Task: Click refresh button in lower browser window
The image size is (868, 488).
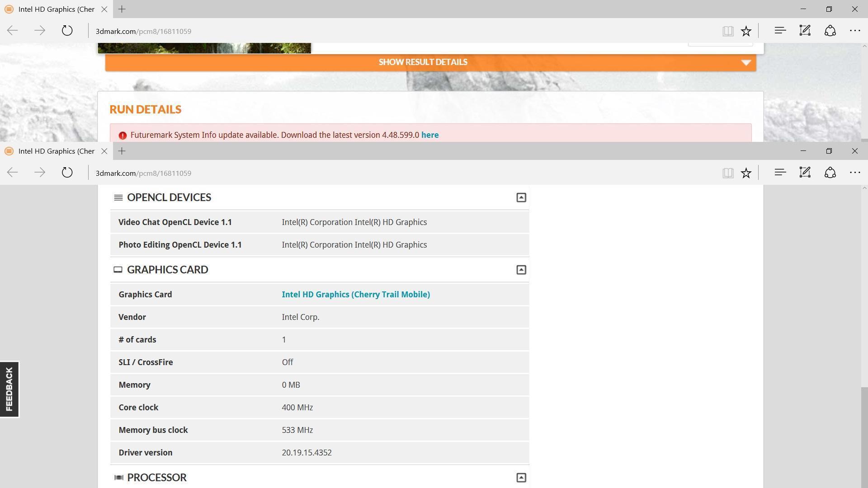Action: (x=67, y=173)
